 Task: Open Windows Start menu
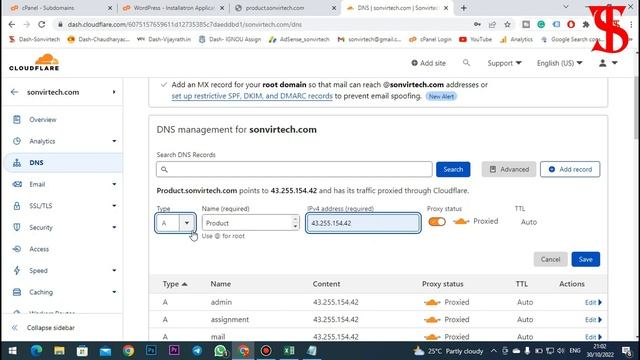click(x=13, y=351)
